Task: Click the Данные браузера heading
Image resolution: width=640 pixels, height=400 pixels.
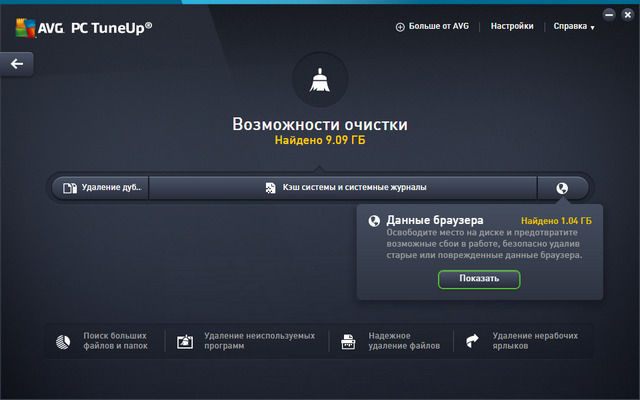Action: [x=435, y=220]
